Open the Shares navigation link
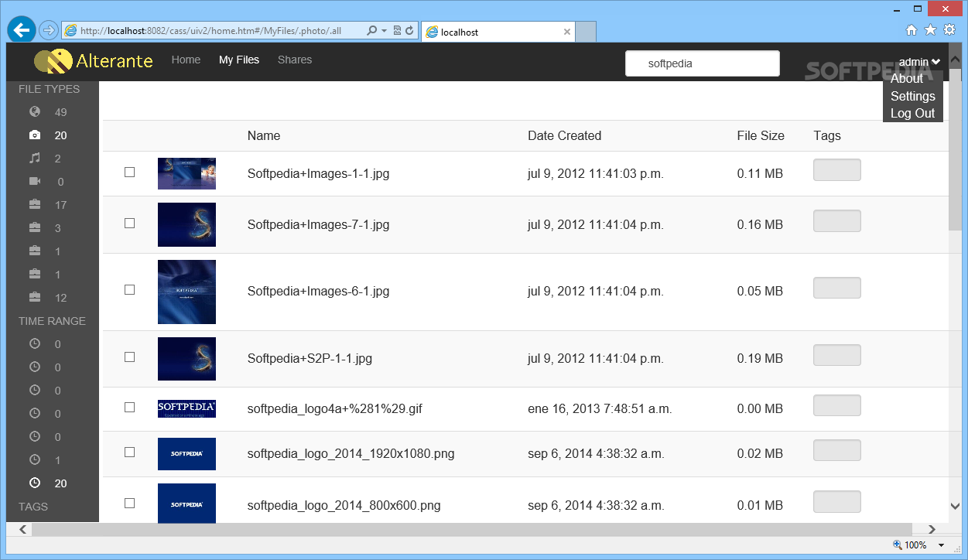The image size is (968, 560). pos(295,60)
